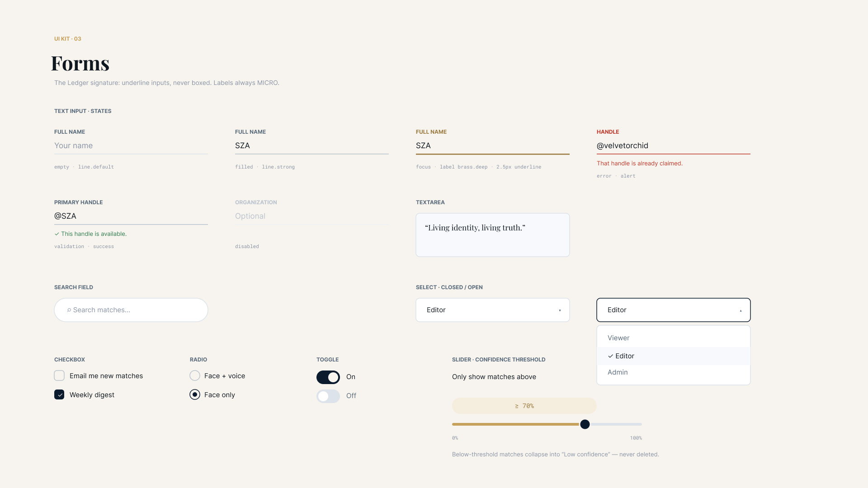
Task: Click the 100% slider label
Action: tap(636, 438)
